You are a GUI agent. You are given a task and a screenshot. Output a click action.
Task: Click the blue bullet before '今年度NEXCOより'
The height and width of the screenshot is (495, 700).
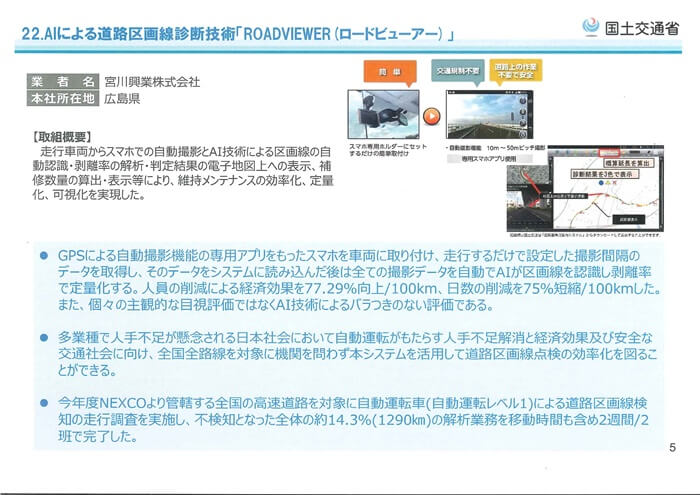44,403
